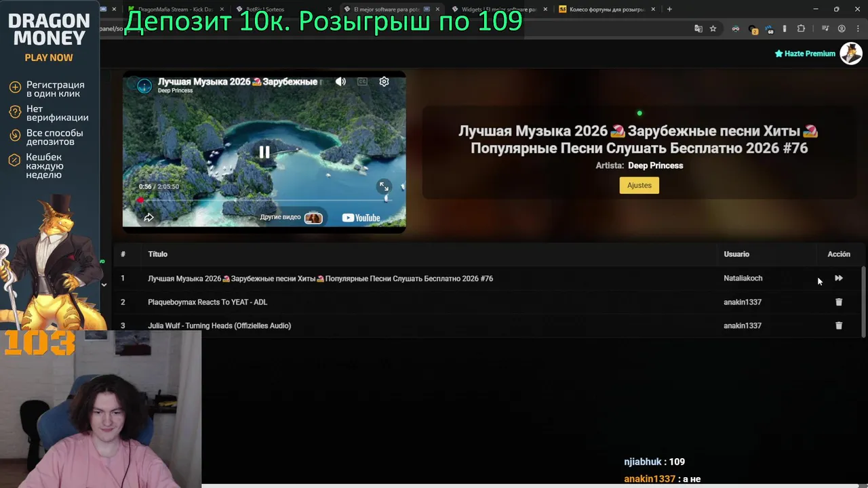This screenshot has height=488, width=868.
Task: Click the Deep Princess channel avatar
Action: coord(144,85)
